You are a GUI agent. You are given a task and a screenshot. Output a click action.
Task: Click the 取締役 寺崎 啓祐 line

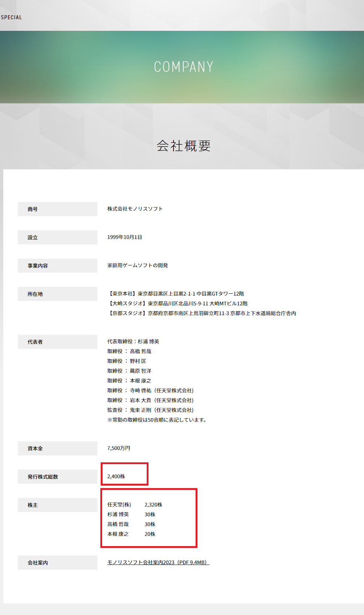[x=151, y=391]
